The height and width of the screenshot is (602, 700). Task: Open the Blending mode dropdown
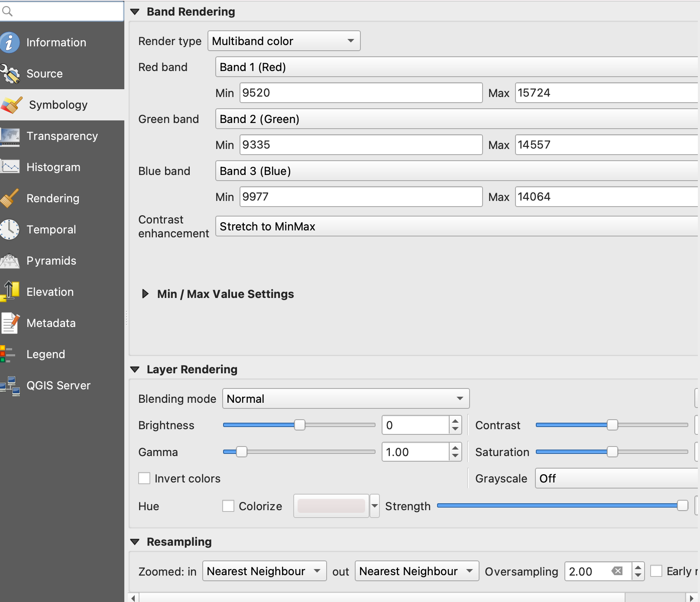tap(345, 398)
